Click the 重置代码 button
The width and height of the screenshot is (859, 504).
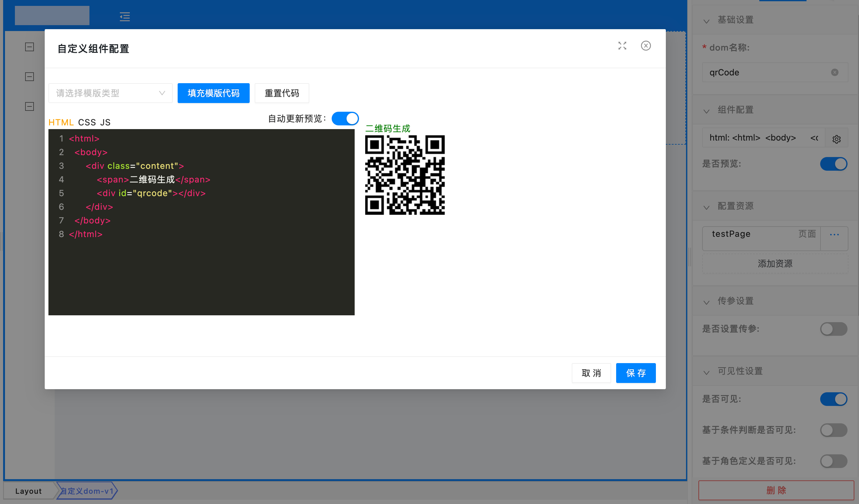point(282,93)
